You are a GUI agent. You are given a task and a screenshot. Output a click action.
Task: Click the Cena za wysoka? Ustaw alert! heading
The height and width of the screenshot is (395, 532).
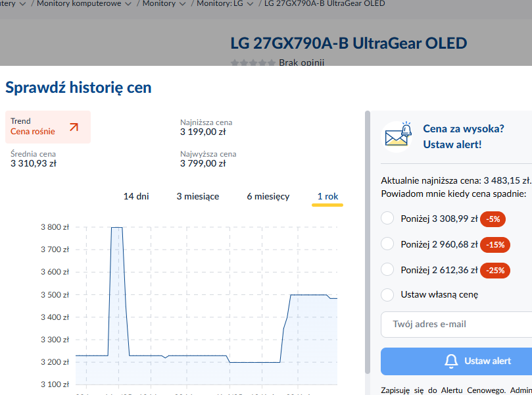pyautogui.click(x=464, y=136)
